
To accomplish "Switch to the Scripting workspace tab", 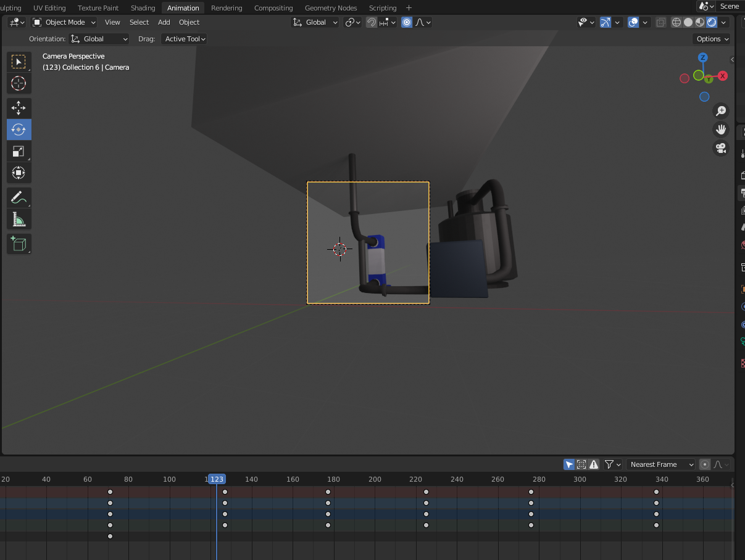I will point(383,8).
